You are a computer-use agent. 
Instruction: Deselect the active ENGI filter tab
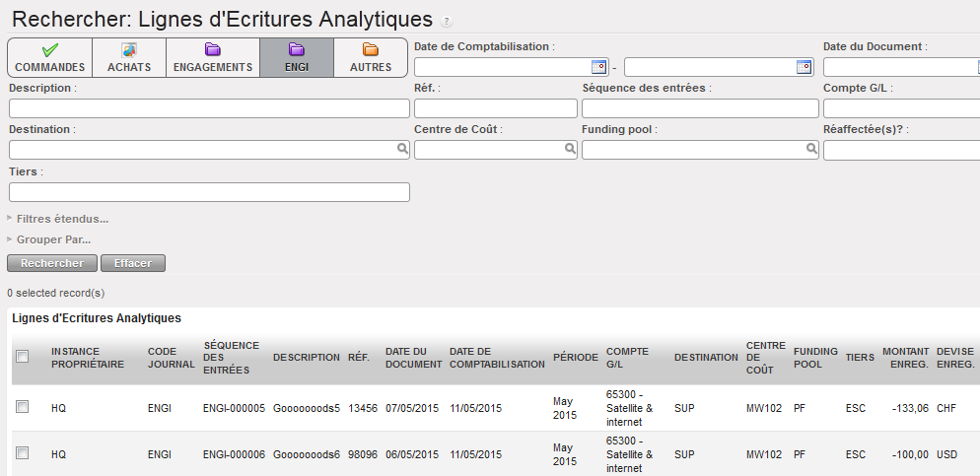coord(296,58)
